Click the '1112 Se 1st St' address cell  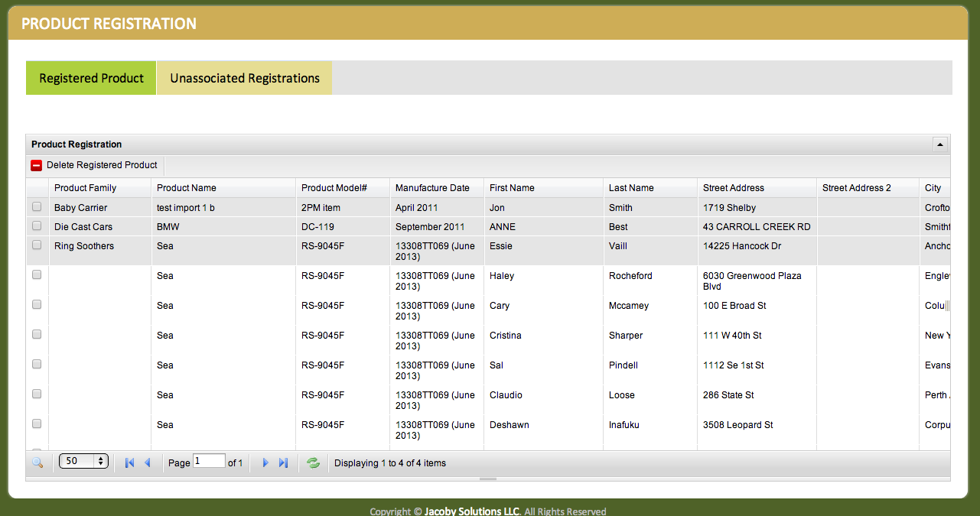tap(757, 370)
